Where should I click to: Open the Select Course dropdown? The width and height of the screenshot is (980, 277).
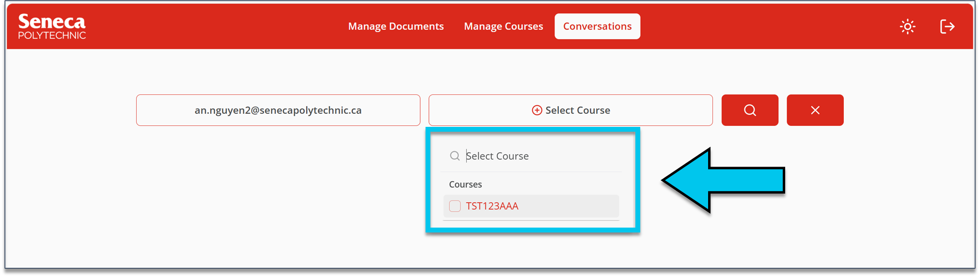click(570, 110)
